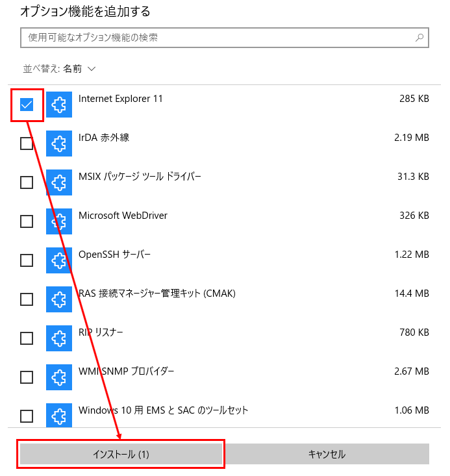Click the WMI SNMP プロバイダー label

coord(127,371)
